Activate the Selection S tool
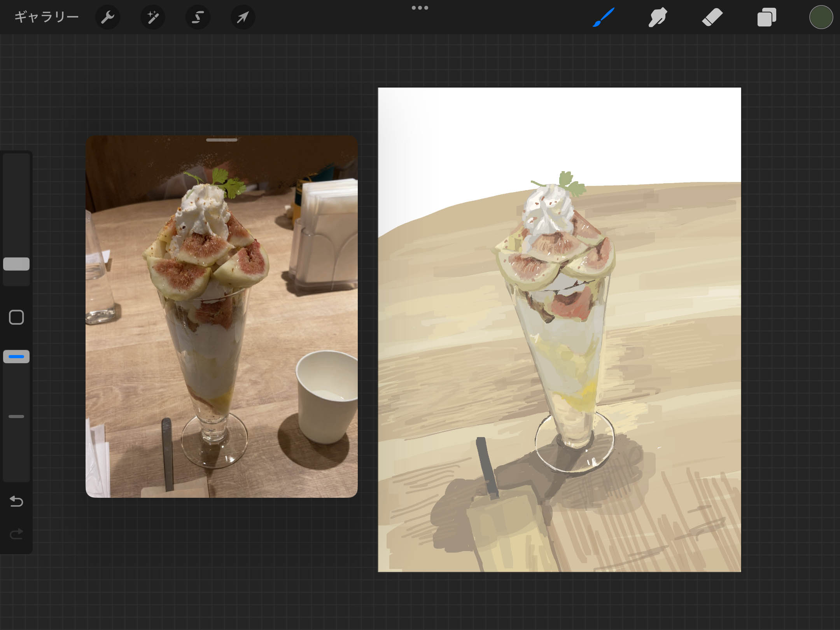The image size is (840, 630). [198, 17]
